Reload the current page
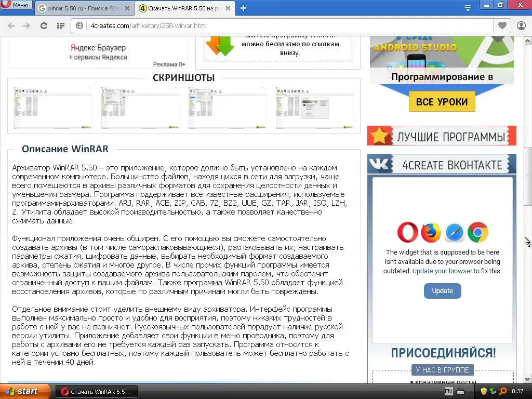 [44, 26]
